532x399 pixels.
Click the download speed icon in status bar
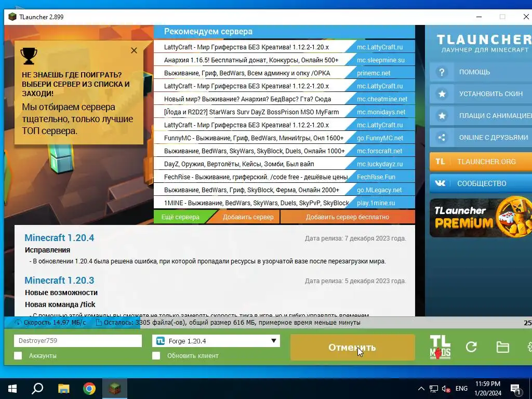click(x=18, y=323)
